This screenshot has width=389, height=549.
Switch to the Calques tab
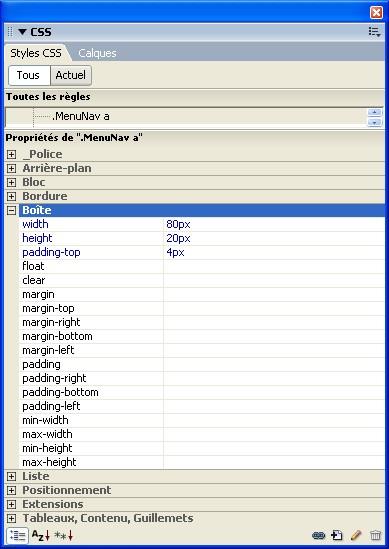point(97,53)
